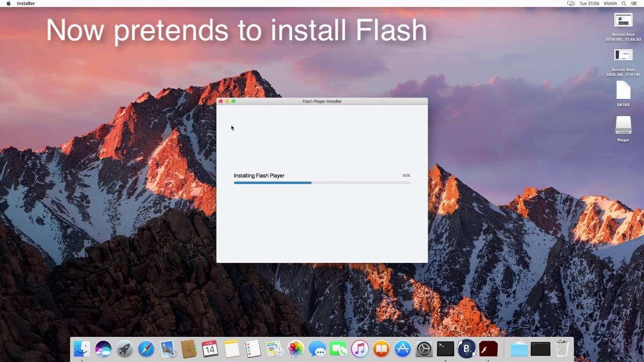Close the Flash Player Installer window
Screen dimensions: 644x362
[221, 102]
